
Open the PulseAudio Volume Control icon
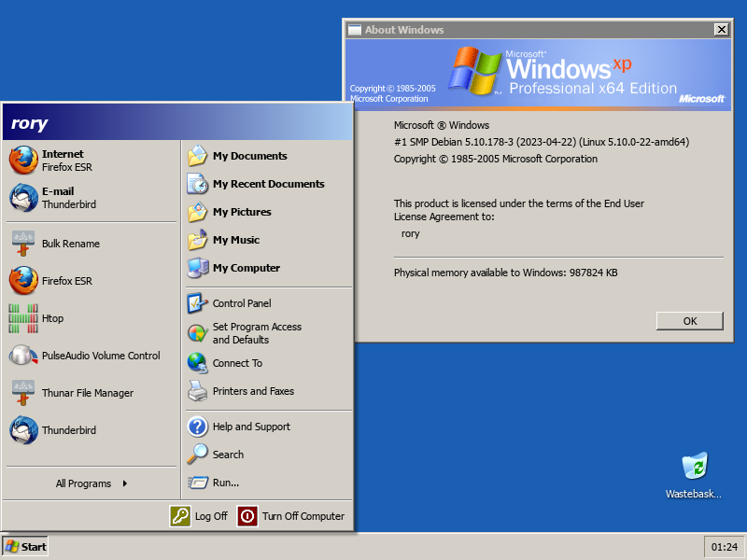23,356
